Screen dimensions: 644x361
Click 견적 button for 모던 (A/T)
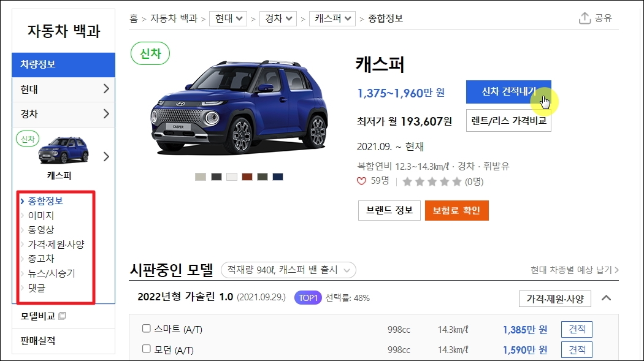[x=577, y=349]
